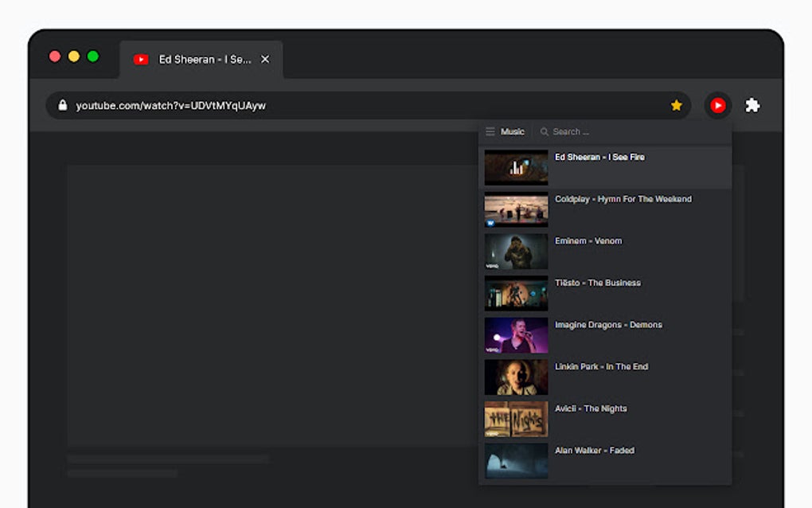Click the search magnifier icon in the popup
812x508 pixels.
[544, 131]
